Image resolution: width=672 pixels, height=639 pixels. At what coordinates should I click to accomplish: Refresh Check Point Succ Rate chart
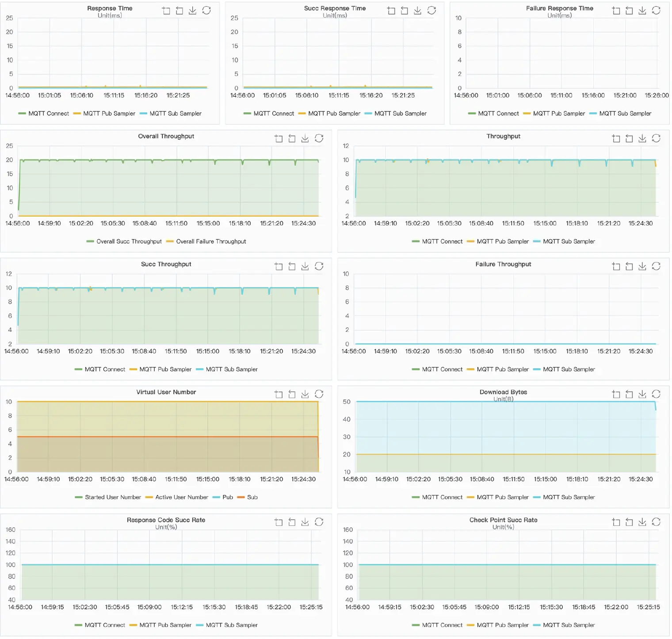coord(657,522)
